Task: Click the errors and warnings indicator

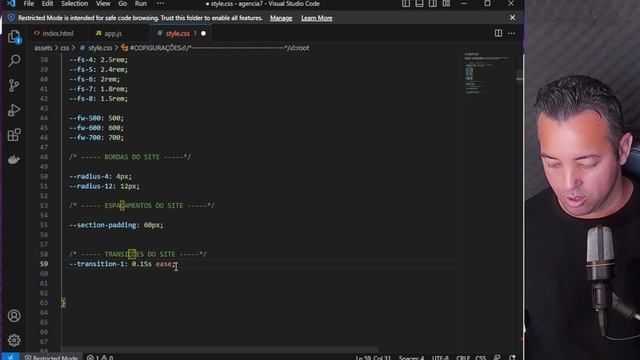Action: [100, 357]
